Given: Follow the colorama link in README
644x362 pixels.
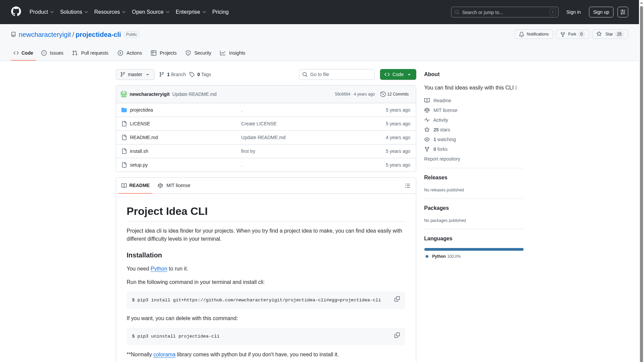Looking at the screenshot, I should pos(164,355).
